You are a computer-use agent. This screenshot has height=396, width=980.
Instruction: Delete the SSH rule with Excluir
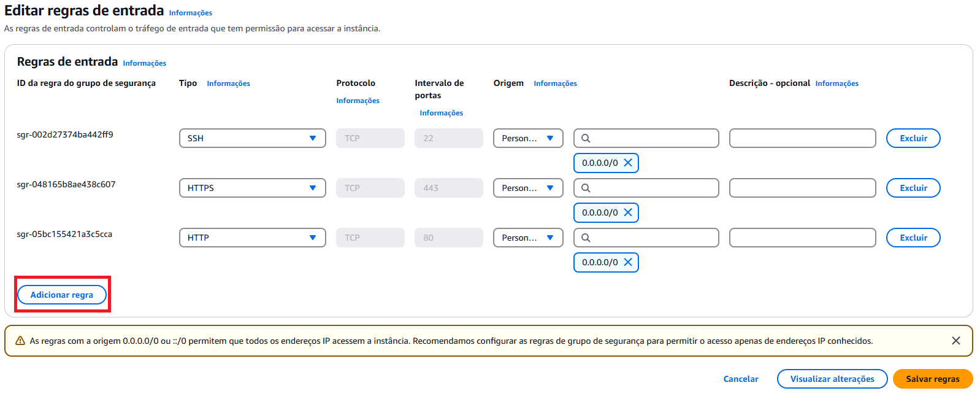(x=913, y=138)
